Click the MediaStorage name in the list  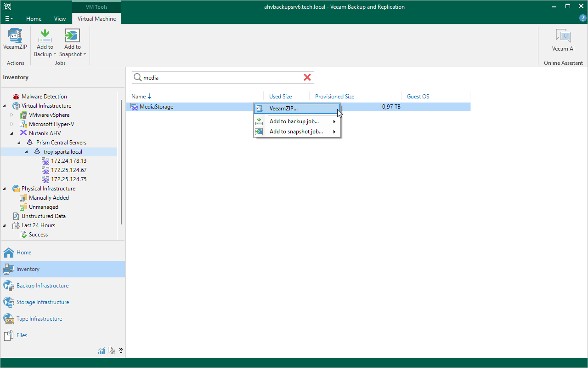pyautogui.click(x=157, y=107)
